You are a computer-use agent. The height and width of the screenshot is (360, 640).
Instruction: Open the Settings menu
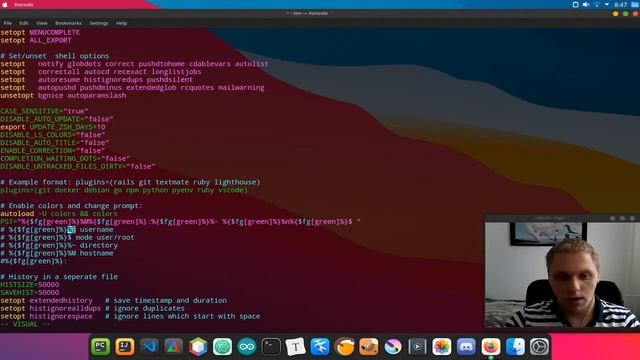coord(99,23)
